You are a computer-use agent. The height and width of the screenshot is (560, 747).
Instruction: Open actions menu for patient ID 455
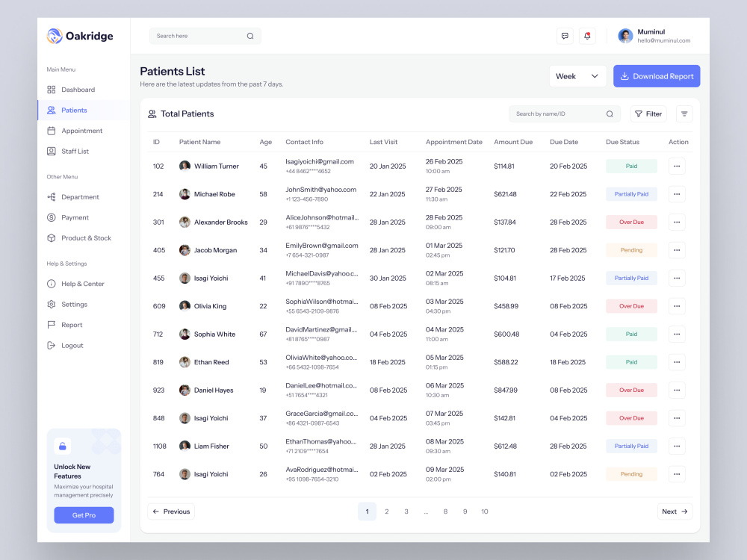(677, 278)
